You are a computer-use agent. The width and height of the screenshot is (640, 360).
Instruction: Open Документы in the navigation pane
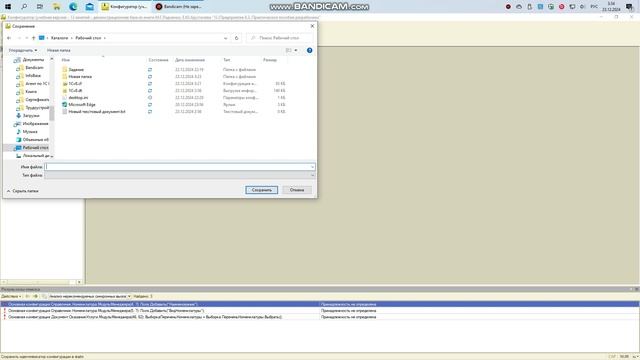[x=33, y=60]
